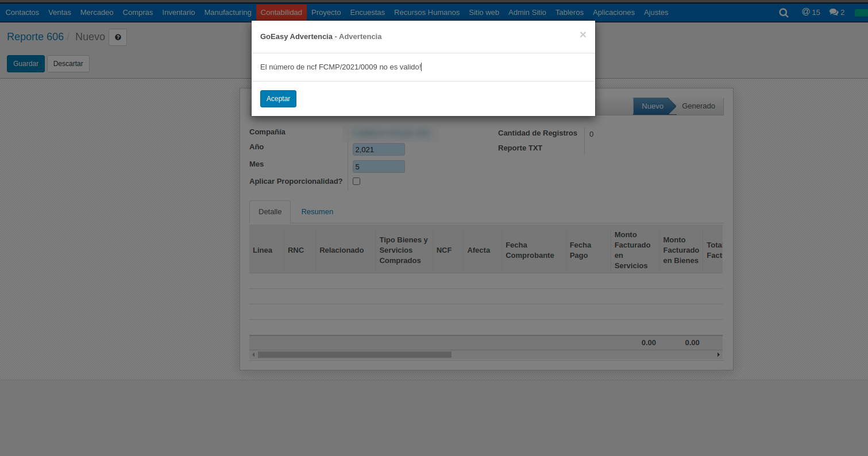Click the Generado status stage
Viewport: 868px width, 456px height.
tap(699, 106)
